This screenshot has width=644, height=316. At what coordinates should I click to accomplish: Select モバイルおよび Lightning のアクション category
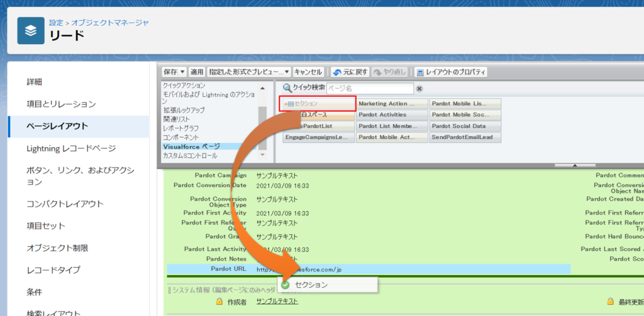(209, 98)
